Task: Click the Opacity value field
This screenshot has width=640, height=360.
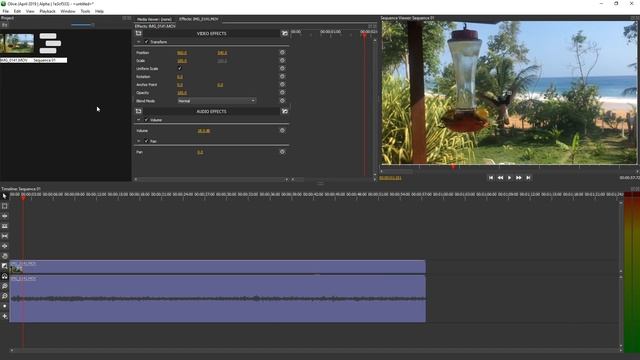Action: [182, 93]
